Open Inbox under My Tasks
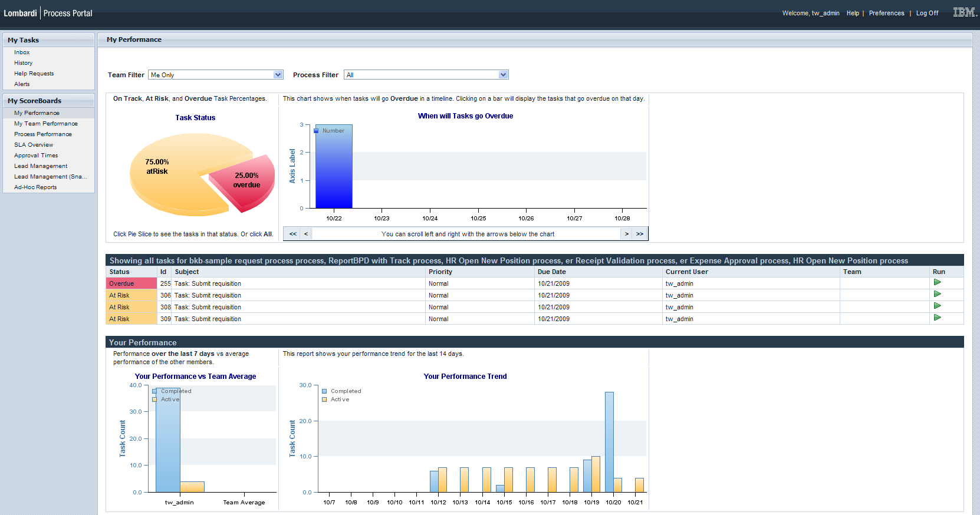This screenshot has height=515, width=980. (x=22, y=52)
